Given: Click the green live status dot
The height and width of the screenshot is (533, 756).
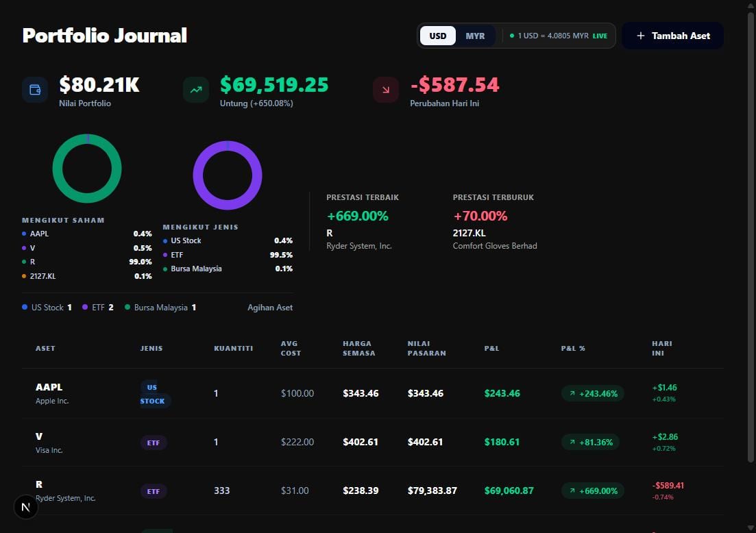Looking at the screenshot, I should pos(512,36).
